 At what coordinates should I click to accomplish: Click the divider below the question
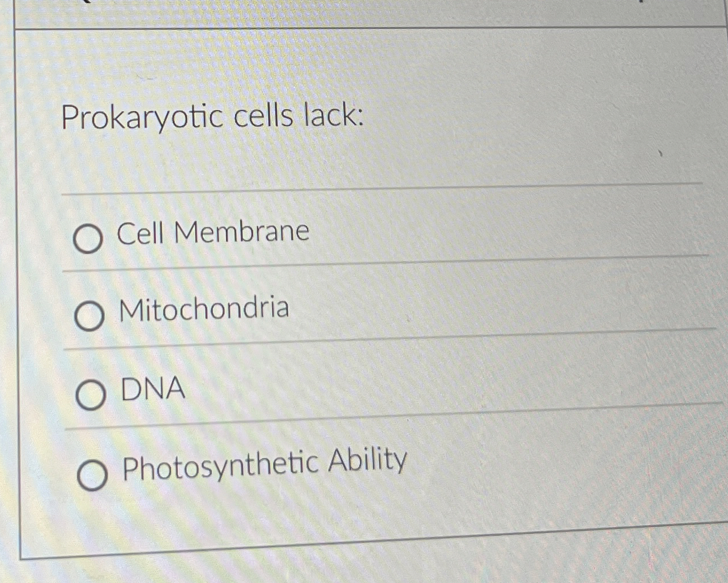[378, 189]
